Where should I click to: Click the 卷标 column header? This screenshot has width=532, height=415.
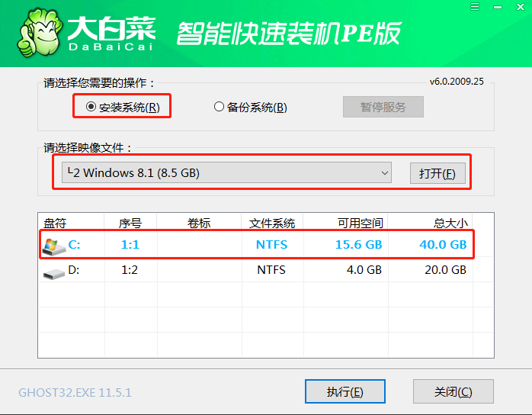tap(199, 223)
